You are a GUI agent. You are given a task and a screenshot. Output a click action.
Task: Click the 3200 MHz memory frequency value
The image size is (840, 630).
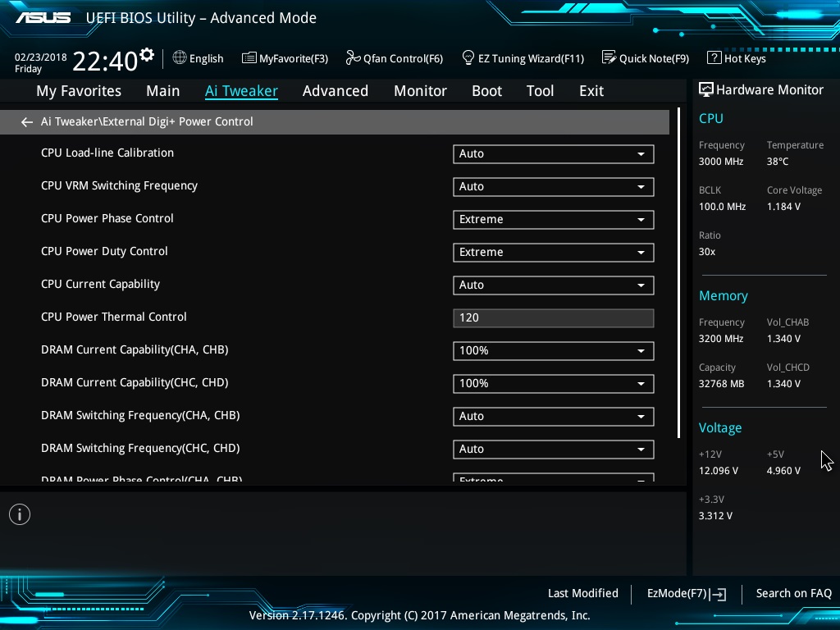[x=720, y=339]
